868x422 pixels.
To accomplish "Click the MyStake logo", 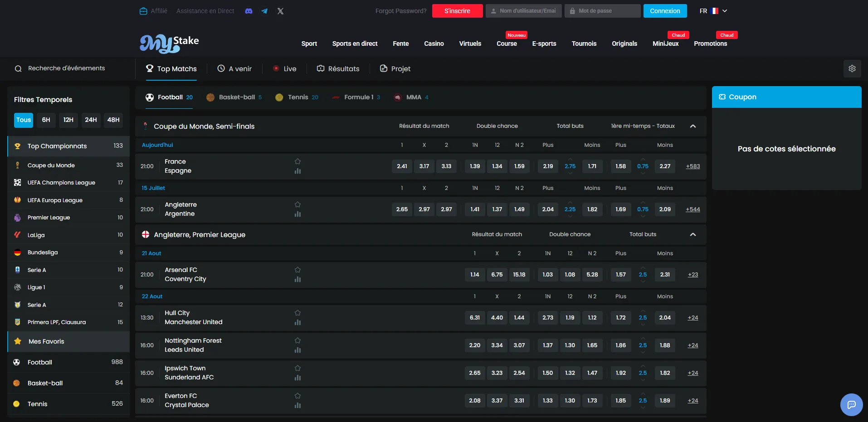I will (x=169, y=44).
